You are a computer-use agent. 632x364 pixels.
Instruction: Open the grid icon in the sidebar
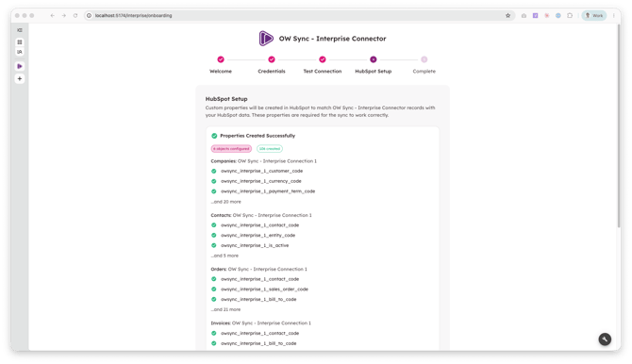(20, 41)
